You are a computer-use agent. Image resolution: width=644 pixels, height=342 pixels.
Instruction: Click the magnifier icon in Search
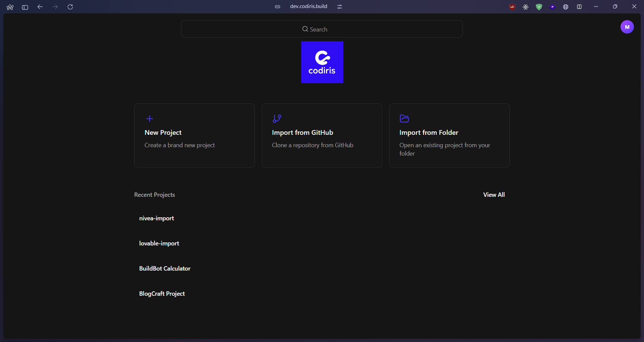click(x=305, y=29)
